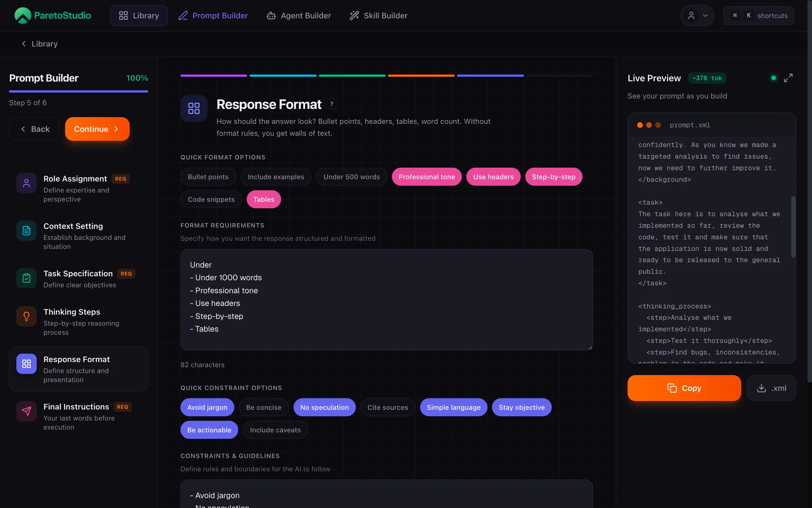Screen dimensions: 812x508
Task: Click the ~378 tok token count badge
Action: click(707, 78)
